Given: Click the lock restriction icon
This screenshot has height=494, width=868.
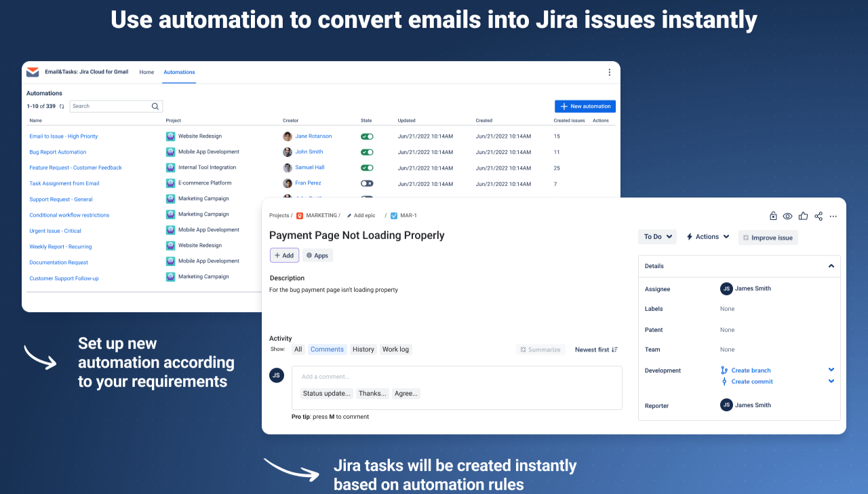Looking at the screenshot, I should 773,216.
